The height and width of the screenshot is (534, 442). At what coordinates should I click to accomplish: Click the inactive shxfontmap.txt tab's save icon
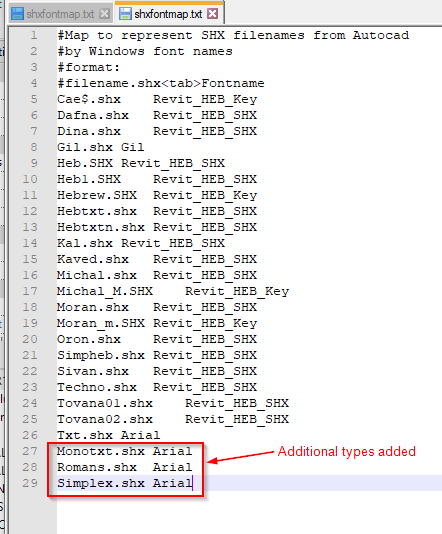(x=17, y=14)
